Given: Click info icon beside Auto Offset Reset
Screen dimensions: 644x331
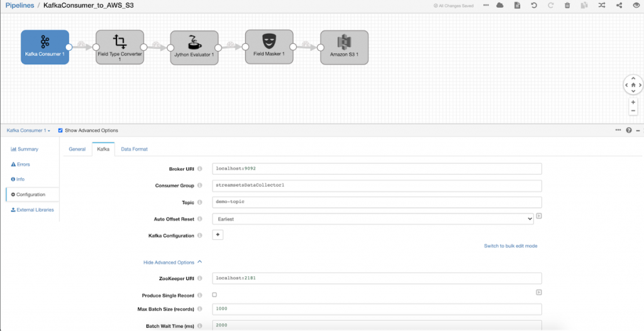Looking at the screenshot, I should point(200,219).
